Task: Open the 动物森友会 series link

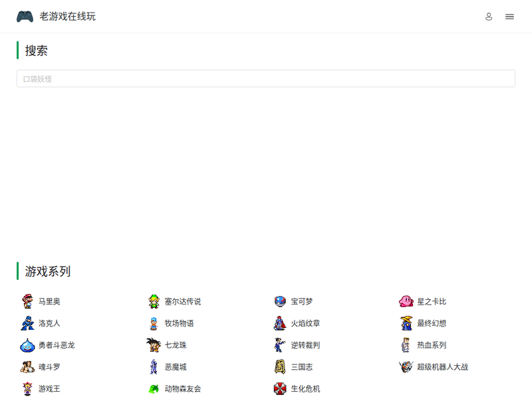Action: click(183, 389)
